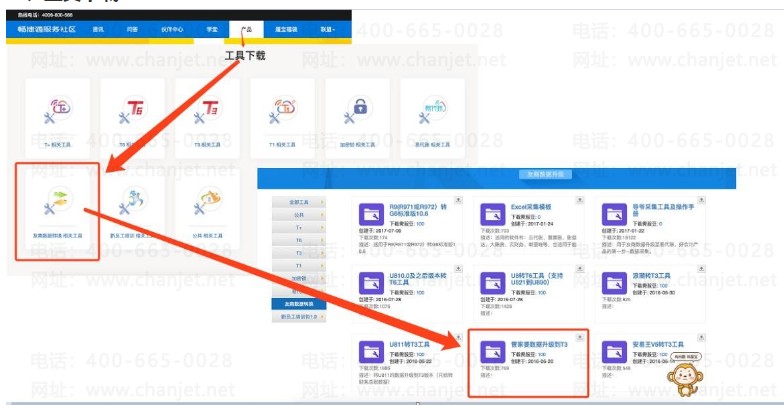Click folder icon of 浪潮转T3工具 card
784x406 pixels.
click(614, 284)
